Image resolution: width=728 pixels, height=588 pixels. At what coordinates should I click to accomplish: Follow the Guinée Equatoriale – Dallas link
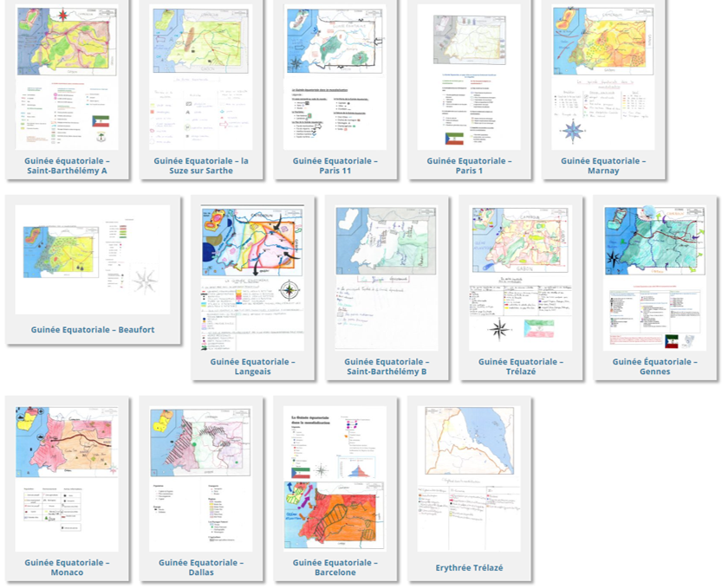pyautogui.click(x=201, y=567)
